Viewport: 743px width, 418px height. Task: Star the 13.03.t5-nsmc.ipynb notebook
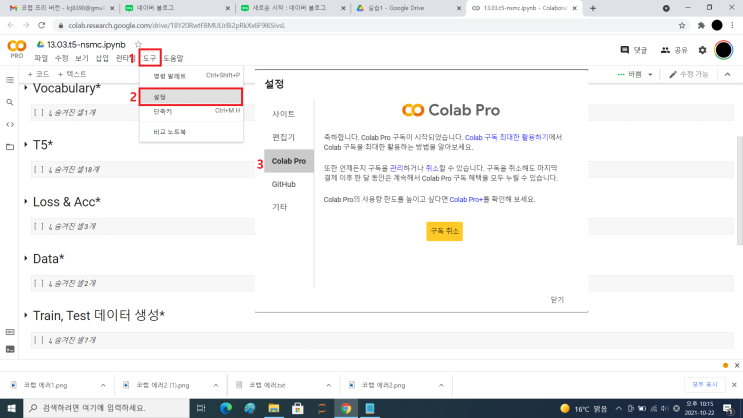coord(138,45)
